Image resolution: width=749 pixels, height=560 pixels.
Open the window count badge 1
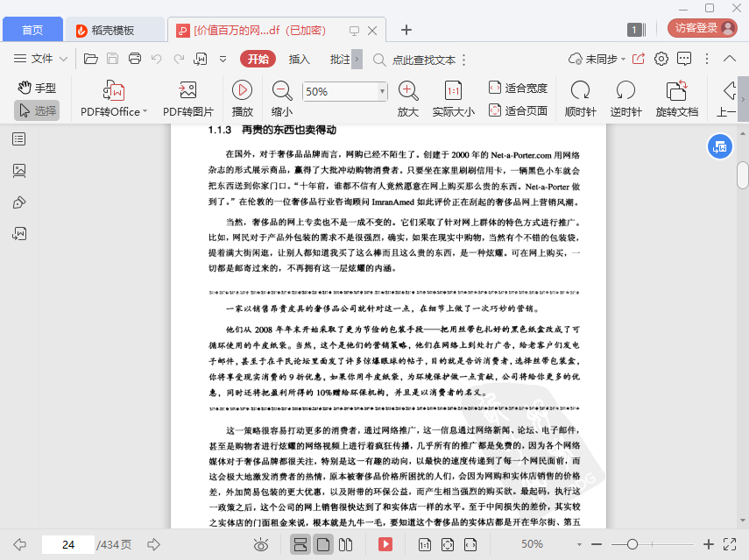pos(637,30)
